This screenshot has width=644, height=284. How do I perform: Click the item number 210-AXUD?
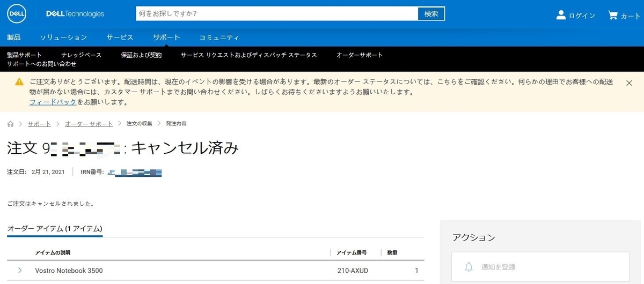(352, 271)
